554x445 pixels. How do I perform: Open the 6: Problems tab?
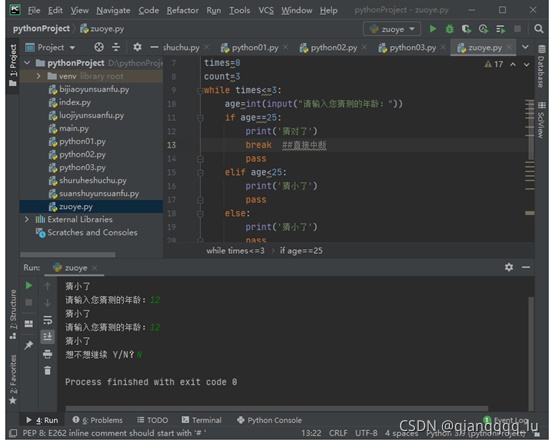98,420
